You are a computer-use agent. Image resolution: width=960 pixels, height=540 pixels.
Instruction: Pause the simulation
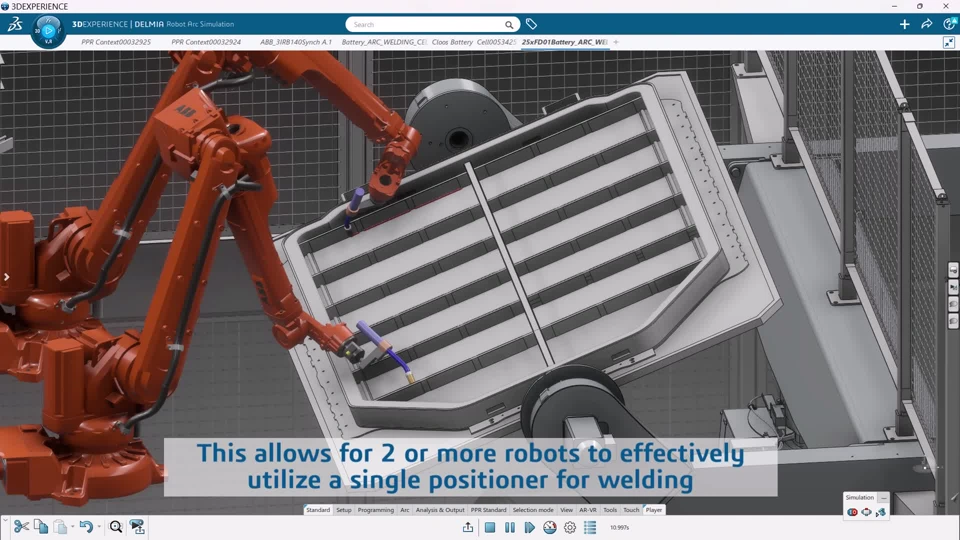click(509, 527)
